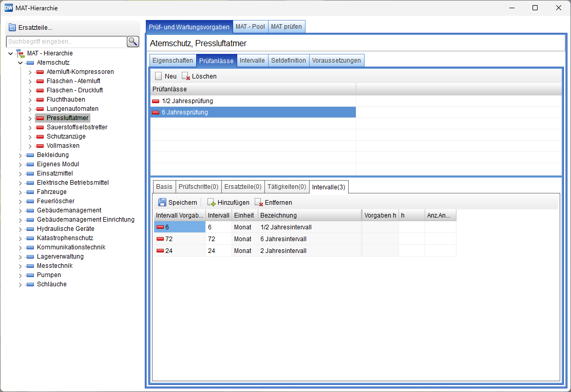Viewport: 571px width, 392px height.
Task: Click the magnifier search icon
Action: 133,42
